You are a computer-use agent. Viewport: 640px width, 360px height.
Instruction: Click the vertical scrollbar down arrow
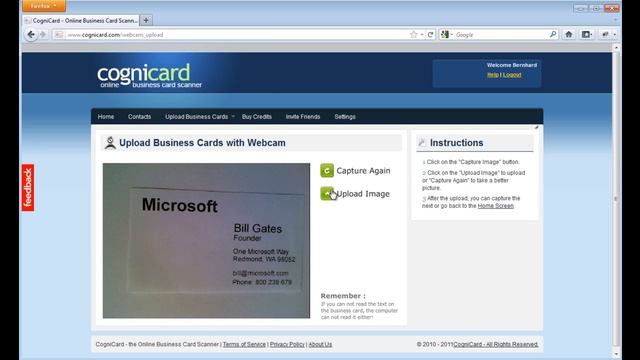616,354
